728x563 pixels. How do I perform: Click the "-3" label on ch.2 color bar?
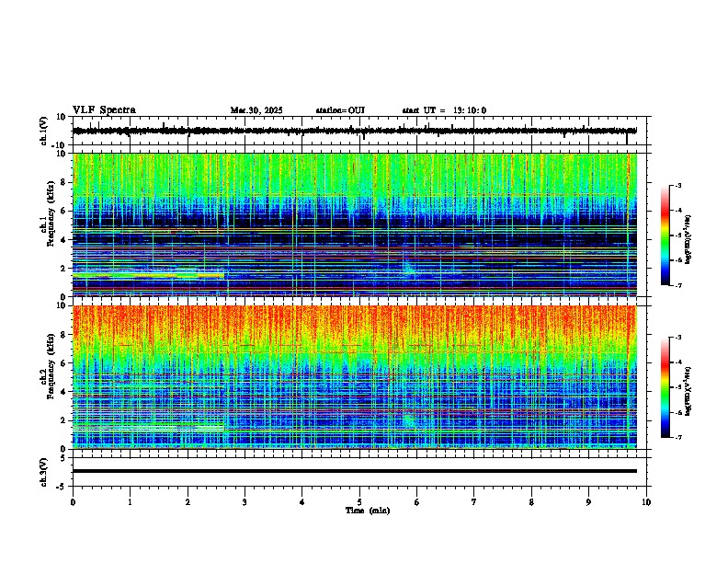[x=677, y=338]
